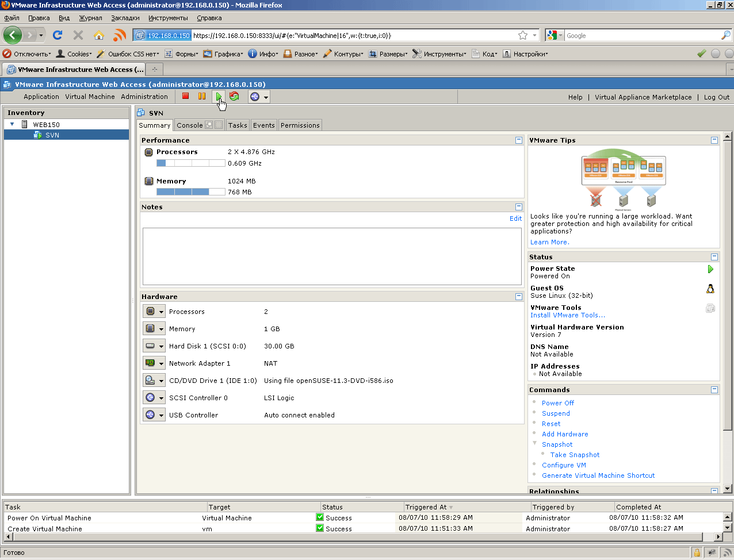
Task: Click the VMware Tools status icon
Action: (x=710, y=308)
